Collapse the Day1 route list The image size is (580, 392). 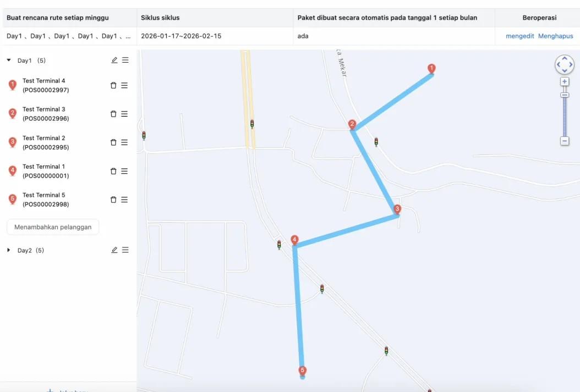(9, 60)
